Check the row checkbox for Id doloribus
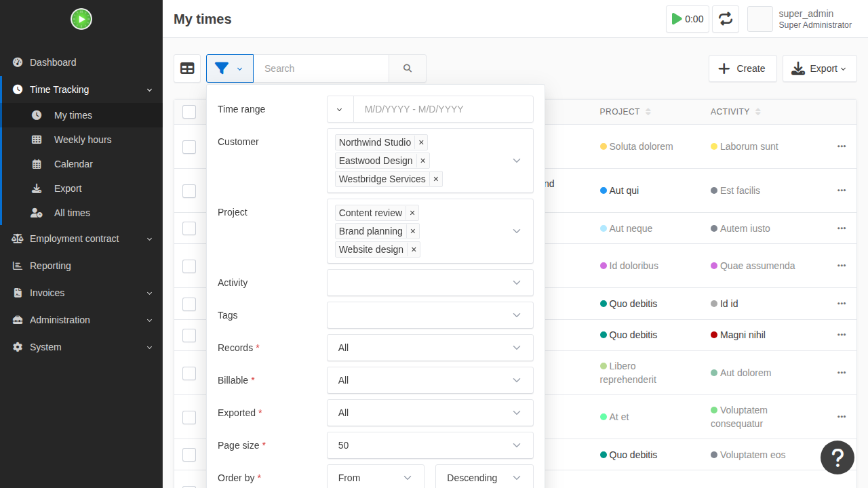The image size is (868, 488). click(189, 266)
